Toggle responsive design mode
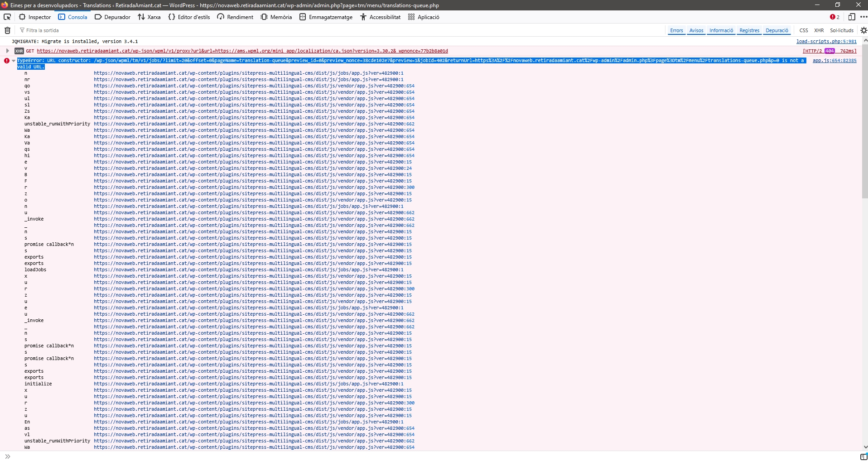Image resolution: width=868 pixels, height=471 pixels. (x=852, y=17)
